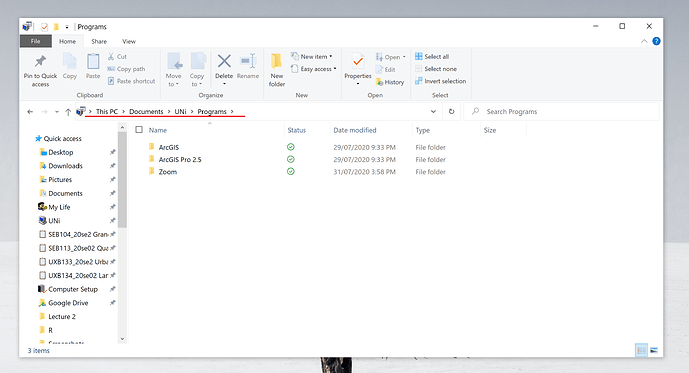Click UNi in breadcrumb path

point(180,112)
